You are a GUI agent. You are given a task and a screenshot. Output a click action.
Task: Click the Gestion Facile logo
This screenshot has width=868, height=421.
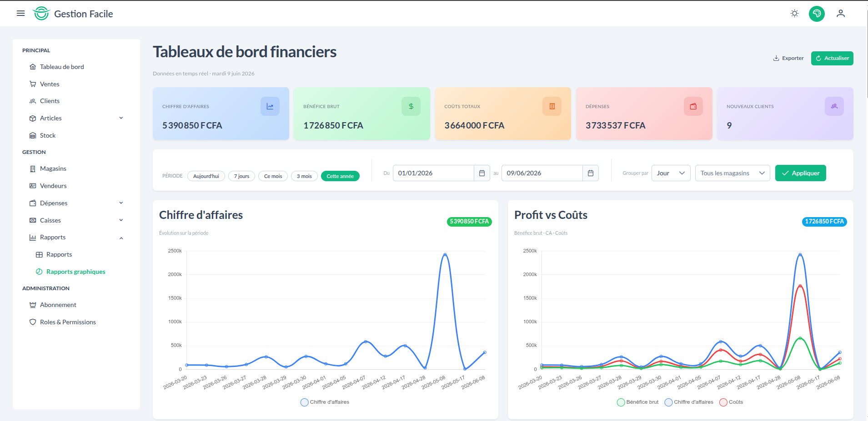click(x=73, y=14)
